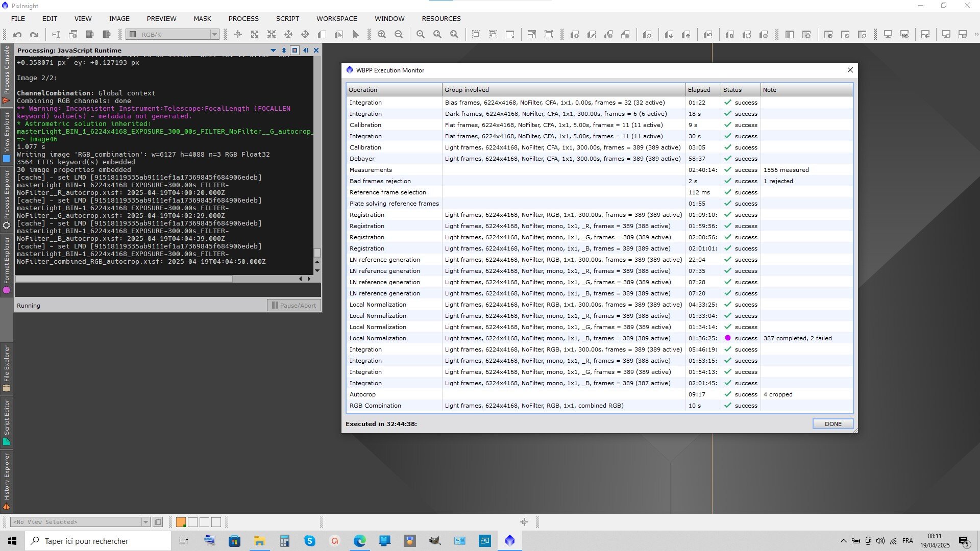Click the Pause/Abort button
Image resolution: width=980 pixels, height=551 pixels.
coord(294,305)
